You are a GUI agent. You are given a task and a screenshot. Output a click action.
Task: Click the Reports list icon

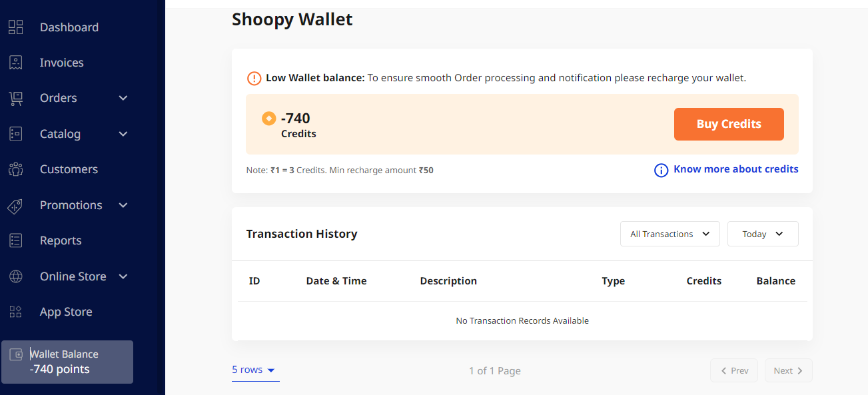[x=15, y=240]
